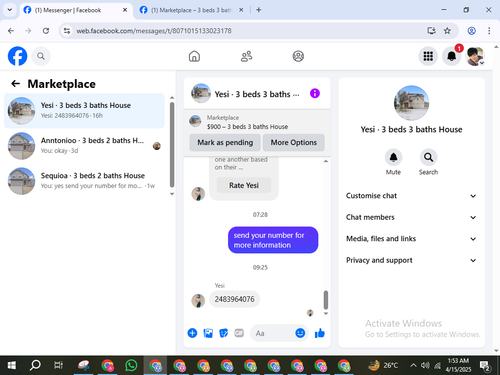Open the large Yesi house profile thumbnail

coord(411,103)
